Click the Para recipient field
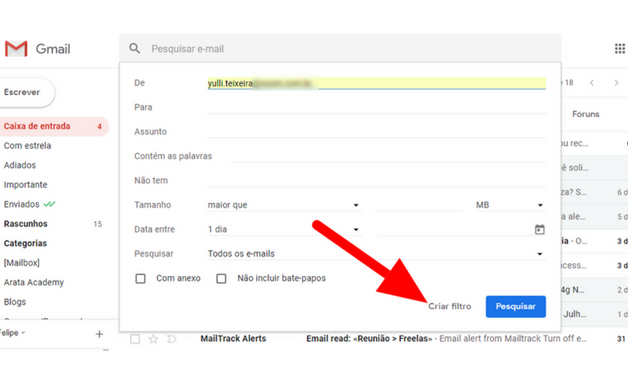 [x=376, y=107]
